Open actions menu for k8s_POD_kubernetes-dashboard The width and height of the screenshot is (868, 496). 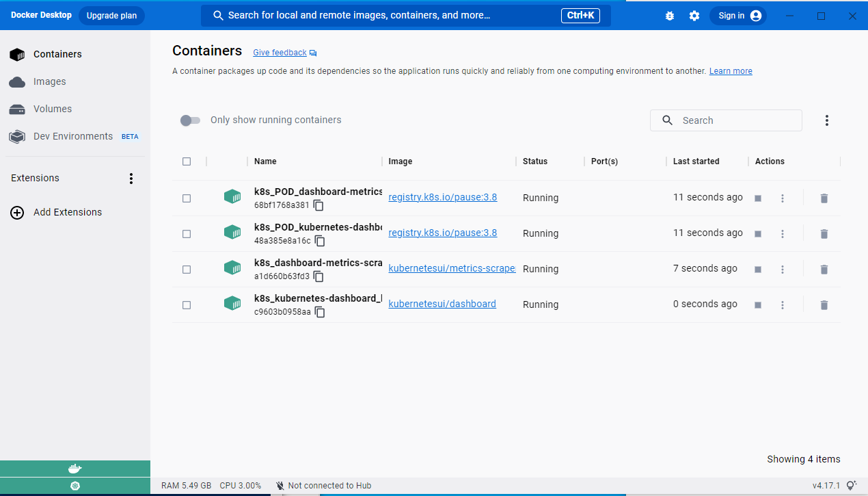point(782,233)
